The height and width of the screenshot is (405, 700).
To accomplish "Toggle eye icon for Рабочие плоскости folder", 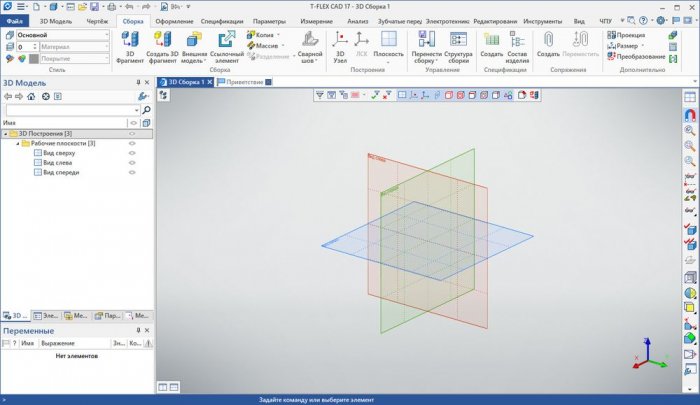I will [132, 143].
